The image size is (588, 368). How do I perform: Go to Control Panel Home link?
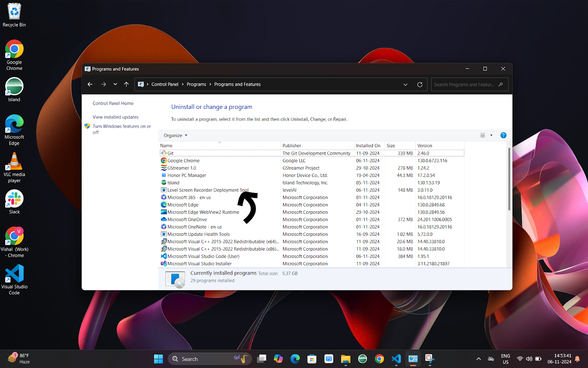[113, 103]
